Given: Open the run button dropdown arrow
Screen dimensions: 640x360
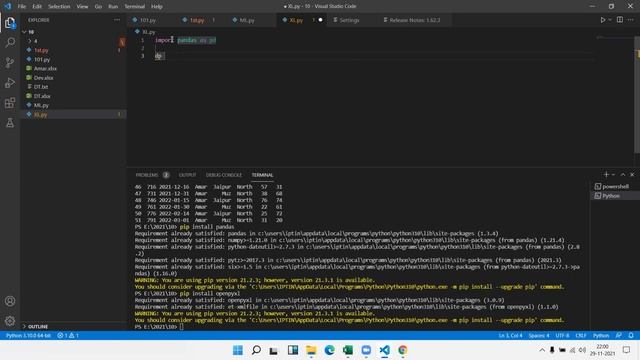Looking at the screenshot, I should click(x=610, y=20).
